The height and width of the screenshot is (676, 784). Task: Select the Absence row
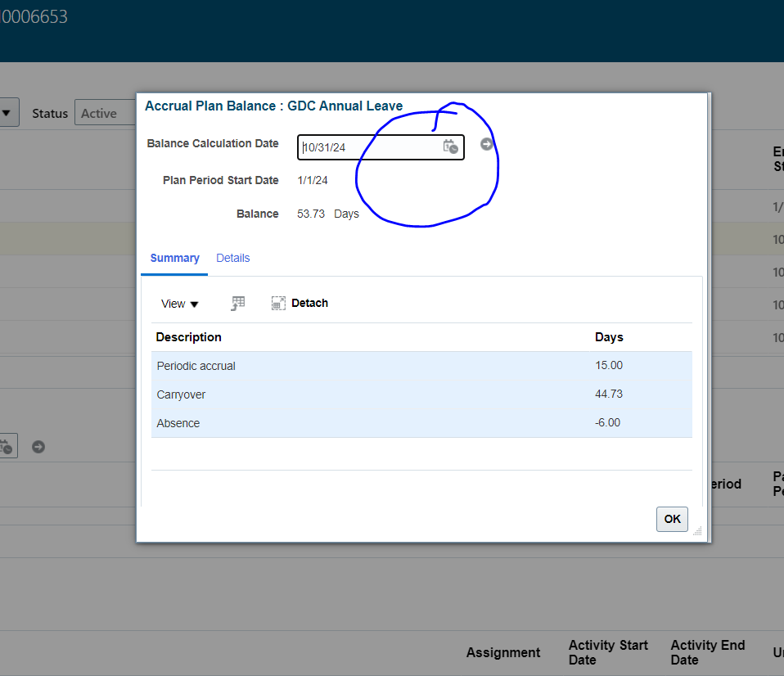point(421,423)
